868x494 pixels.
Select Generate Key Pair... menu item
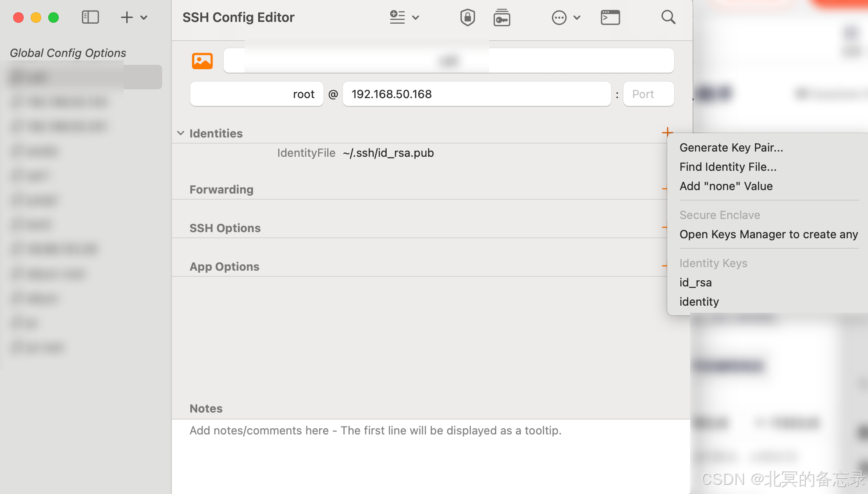[x=731, y=148]
